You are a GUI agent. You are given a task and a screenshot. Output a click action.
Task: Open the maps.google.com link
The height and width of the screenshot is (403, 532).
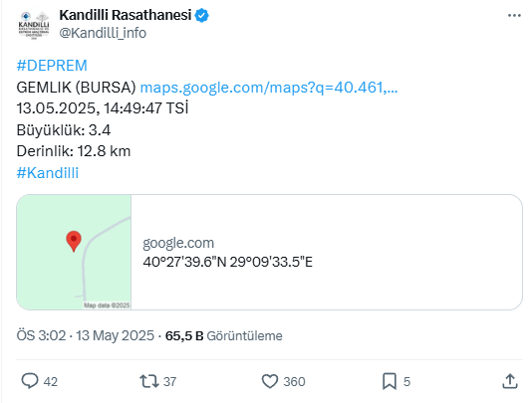[x=269, y=88]
